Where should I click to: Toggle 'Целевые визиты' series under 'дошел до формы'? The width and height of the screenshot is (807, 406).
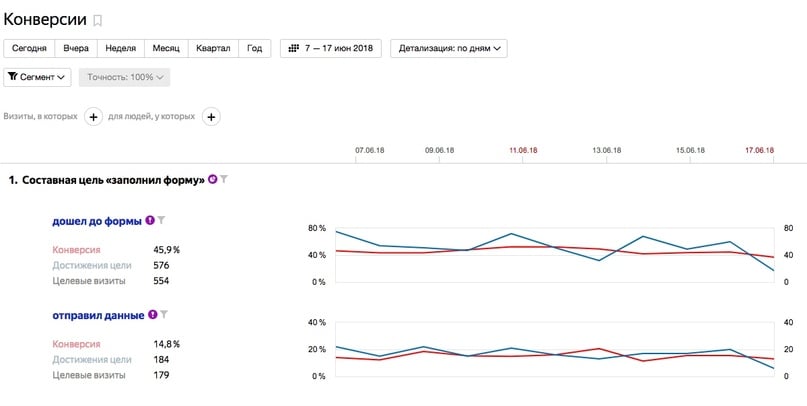point(88,281)
